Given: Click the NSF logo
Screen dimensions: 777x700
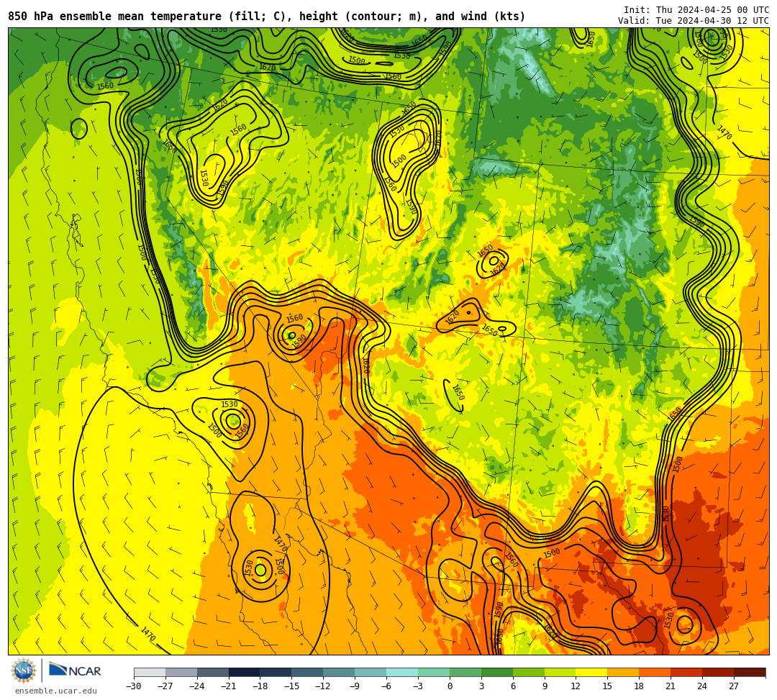Looking at the screenshot, I should click(x=23, y=671).
